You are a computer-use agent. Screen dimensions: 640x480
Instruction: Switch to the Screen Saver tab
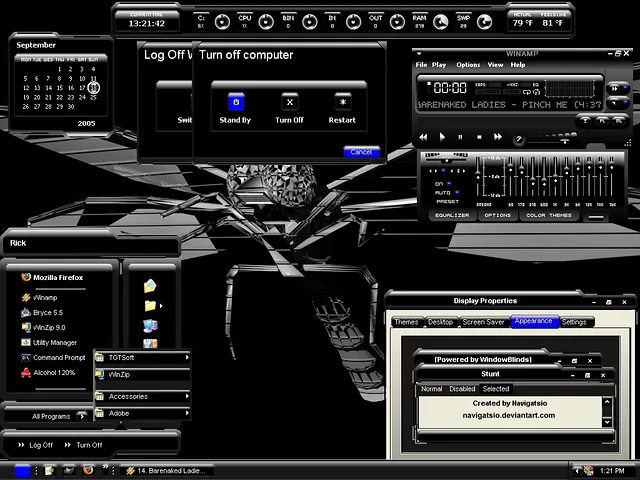(483, 322)
